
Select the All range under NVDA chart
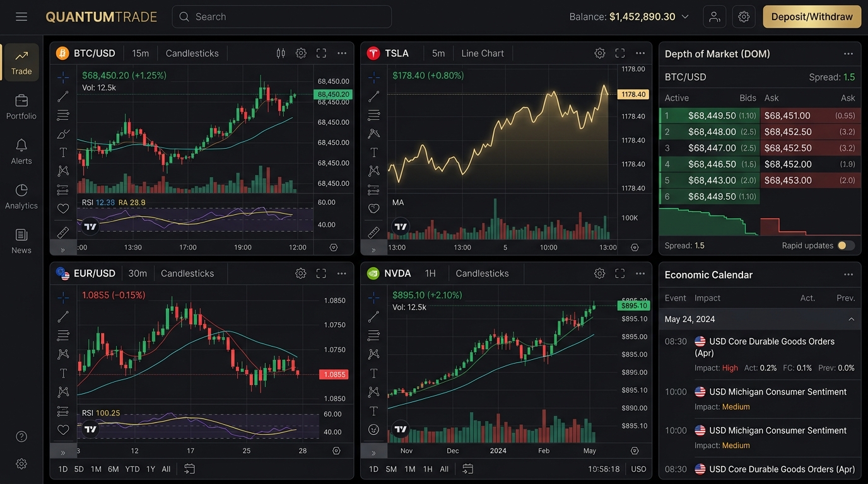click(x=444, y=469)
